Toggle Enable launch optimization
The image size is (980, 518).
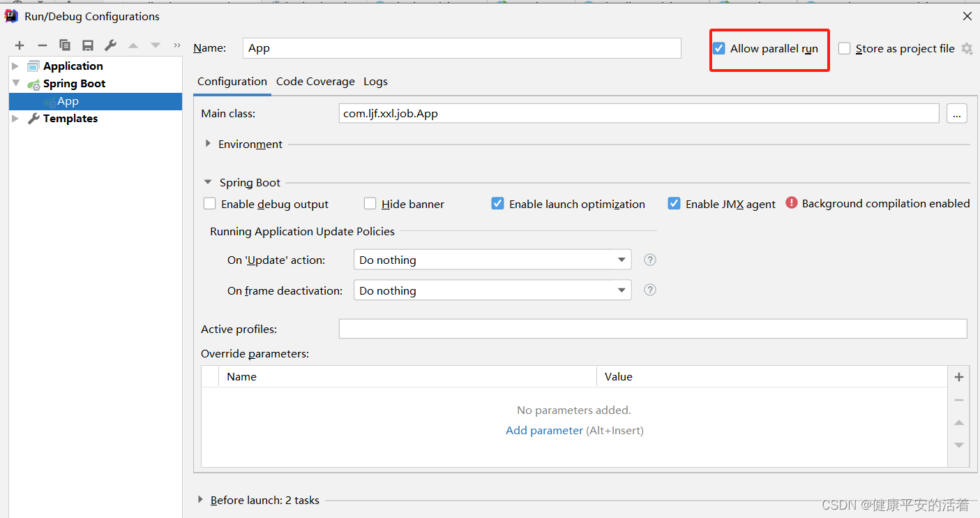click(498, 204)
